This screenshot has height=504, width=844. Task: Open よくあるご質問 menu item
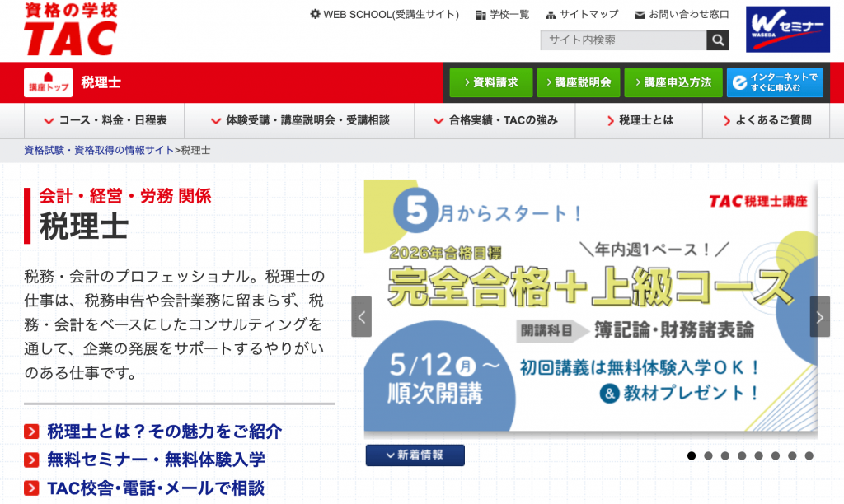pos(767,120)
